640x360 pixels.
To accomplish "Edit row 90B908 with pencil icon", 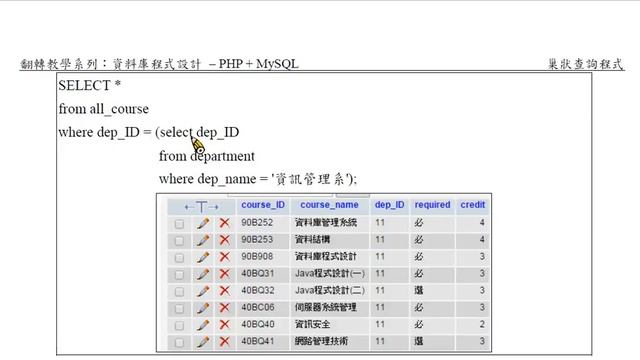I will pyautogui.click(x=203, y=257).
